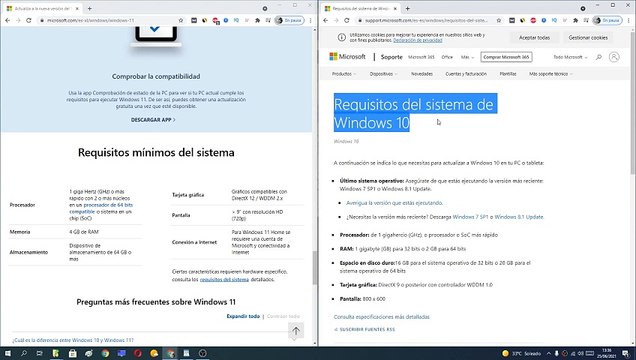Viewport: 636px width, 360px height.
Task: Open 'Cuentas y facturación' menu item
Action: tap(466, 74)
